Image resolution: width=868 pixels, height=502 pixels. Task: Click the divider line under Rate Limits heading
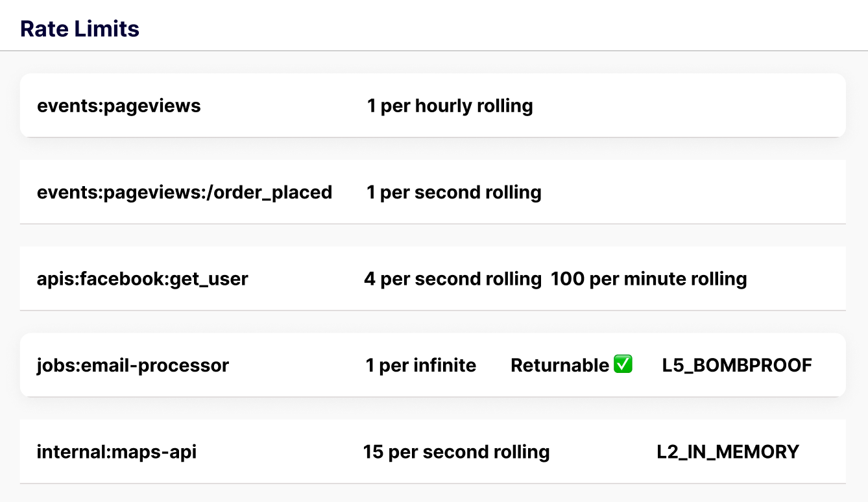pyautogui.click(x=433, y=51)
